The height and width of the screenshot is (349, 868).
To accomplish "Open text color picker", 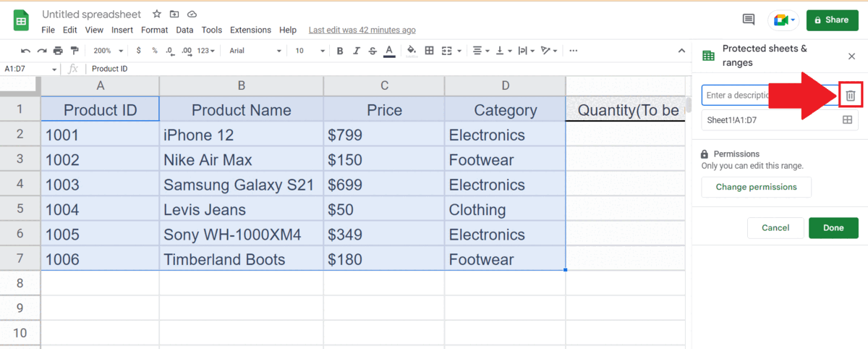I will [389, 51].
